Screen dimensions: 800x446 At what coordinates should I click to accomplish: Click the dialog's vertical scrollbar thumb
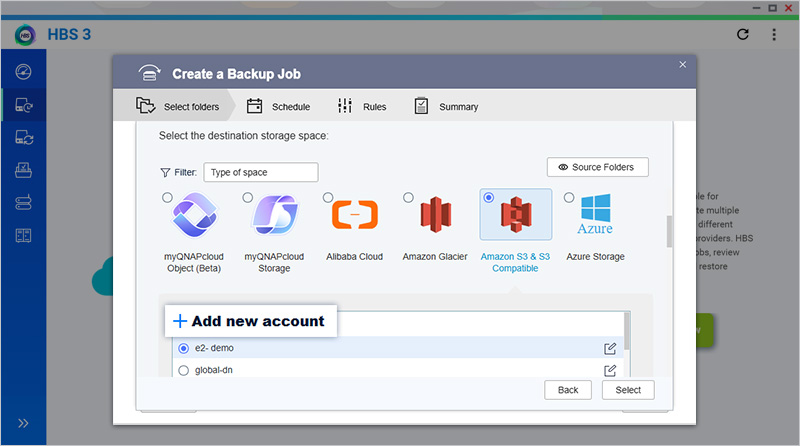pyautogui.click(x=669, y=231)
